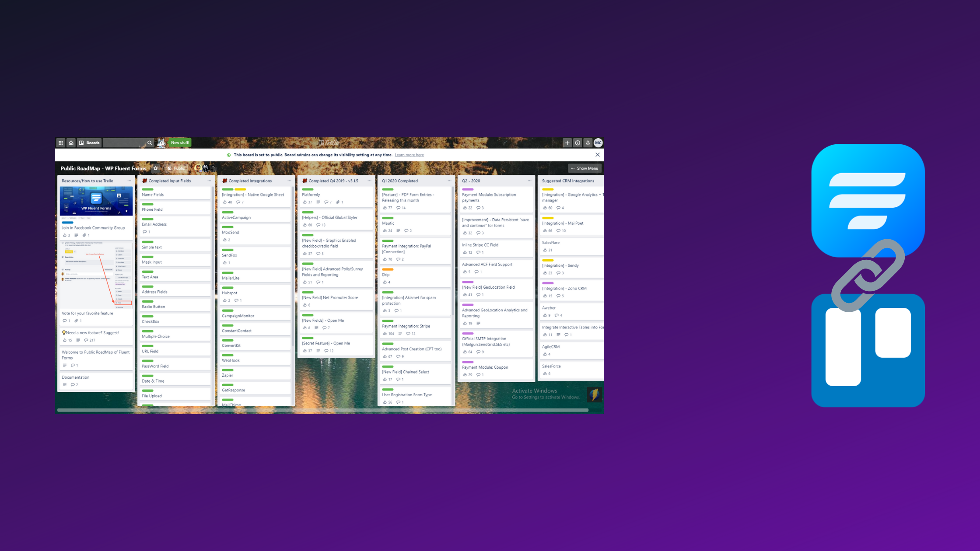This screenshot has width=980, height=551.
Task: Open list actions for 'Resources/How to use Trello'
Action: (x=129, y=181)
